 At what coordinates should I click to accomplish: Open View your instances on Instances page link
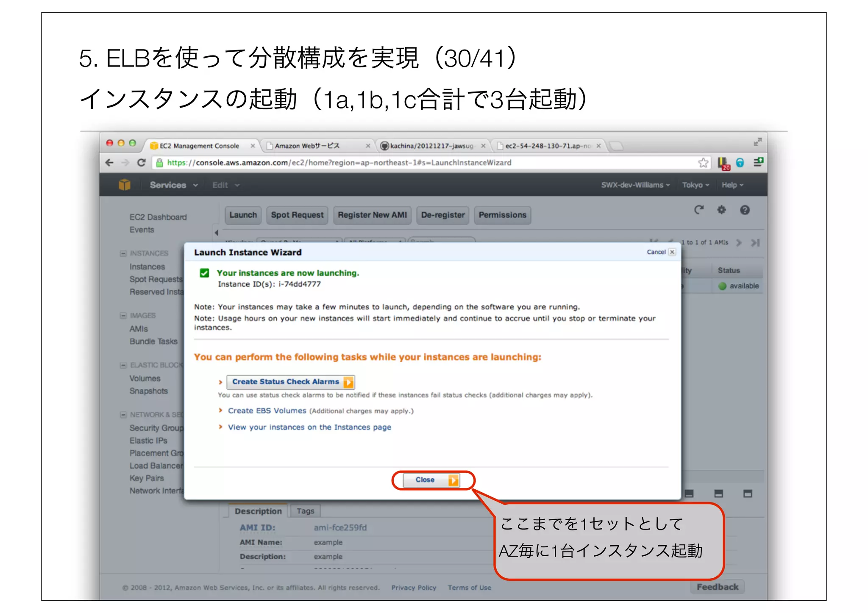309,427
